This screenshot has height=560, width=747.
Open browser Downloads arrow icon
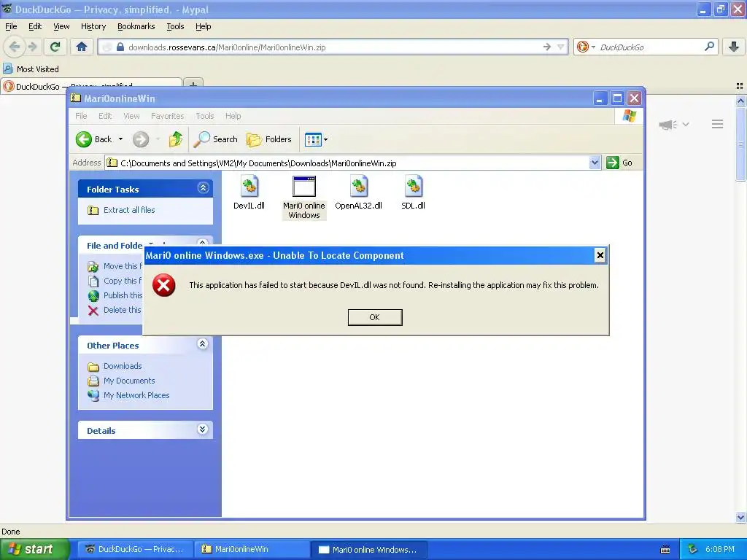coord(734,47)
